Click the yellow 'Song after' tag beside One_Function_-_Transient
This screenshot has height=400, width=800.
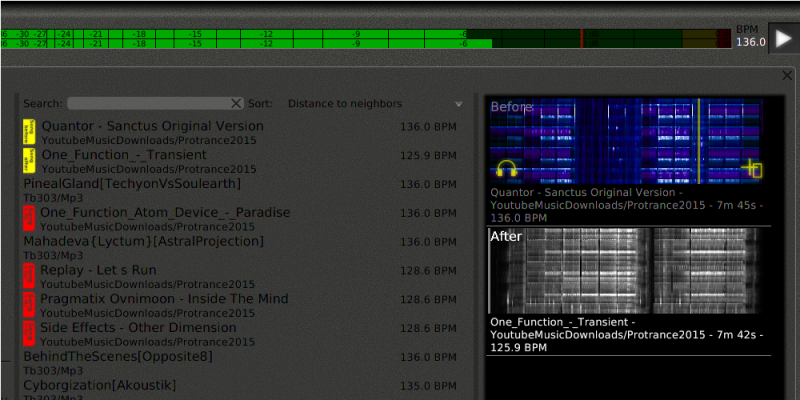click(x=29, y=160)
